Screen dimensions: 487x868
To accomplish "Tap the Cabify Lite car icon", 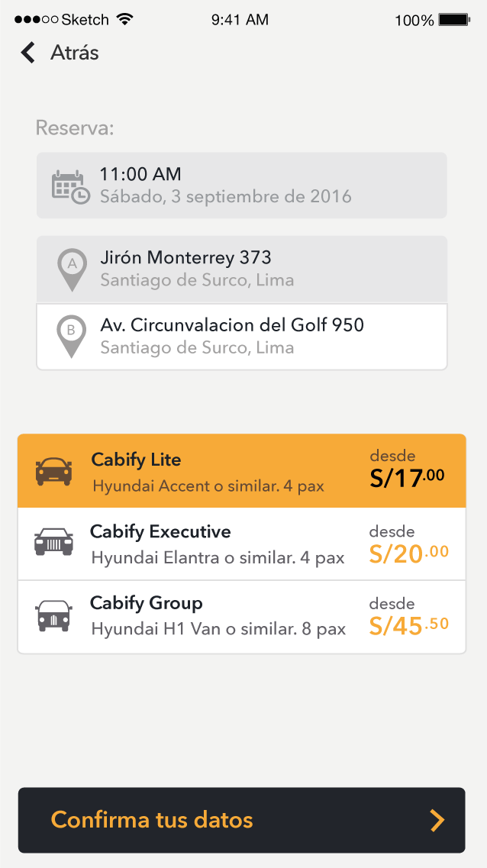I will coord(53,472).
